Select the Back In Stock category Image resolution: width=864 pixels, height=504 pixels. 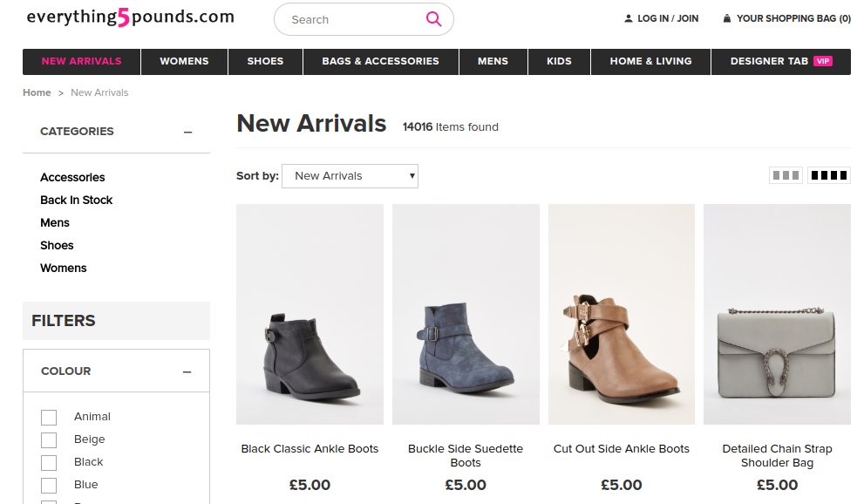77,200
